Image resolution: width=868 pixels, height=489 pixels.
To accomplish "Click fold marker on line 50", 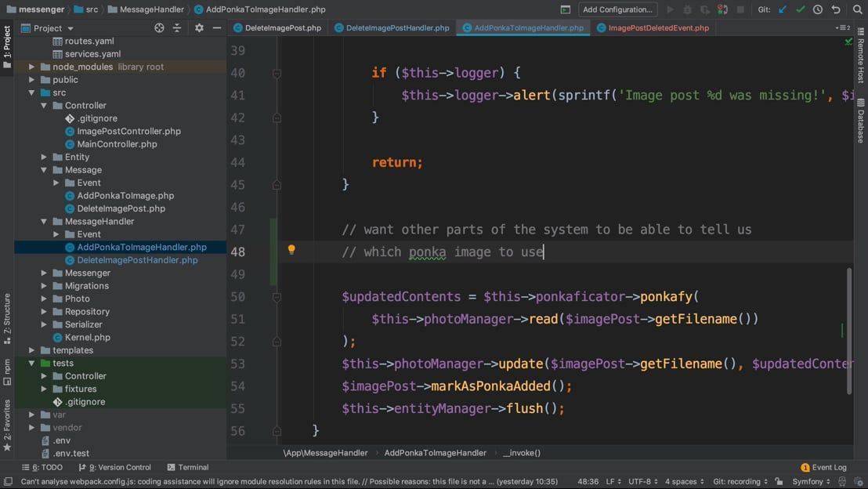I will click(277, 297).
